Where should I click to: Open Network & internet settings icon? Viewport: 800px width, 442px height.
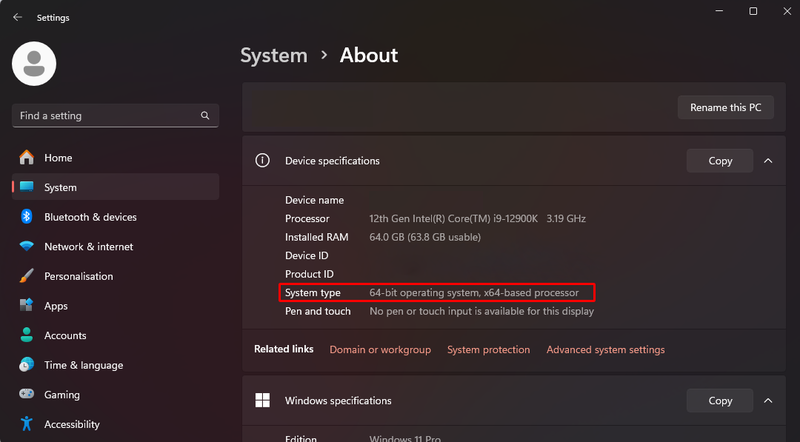pos(26,247)
